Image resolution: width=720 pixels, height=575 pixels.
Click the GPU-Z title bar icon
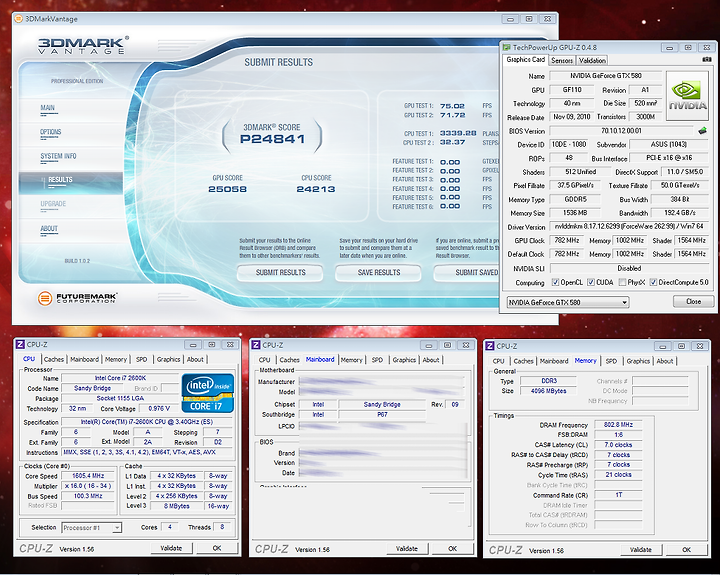pos(506,47)
